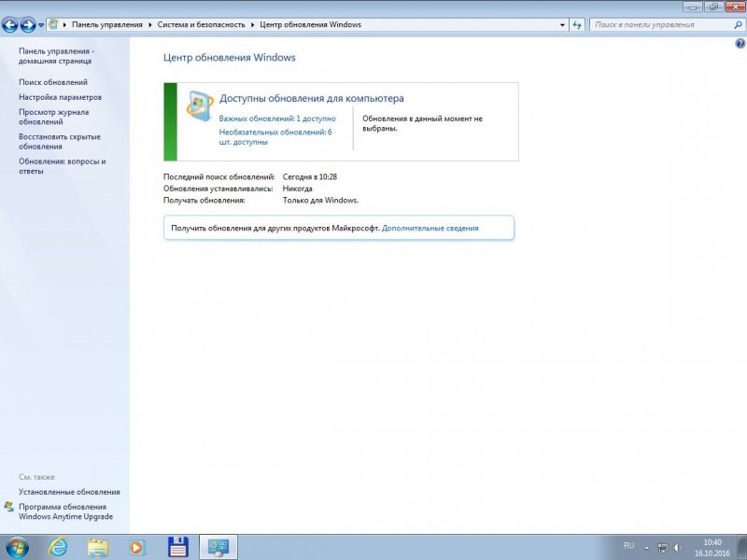Screen dimensions: 747x560
Task: Click 'Обновления в данный момент не выбраны.' text
Action: point(423,123)
